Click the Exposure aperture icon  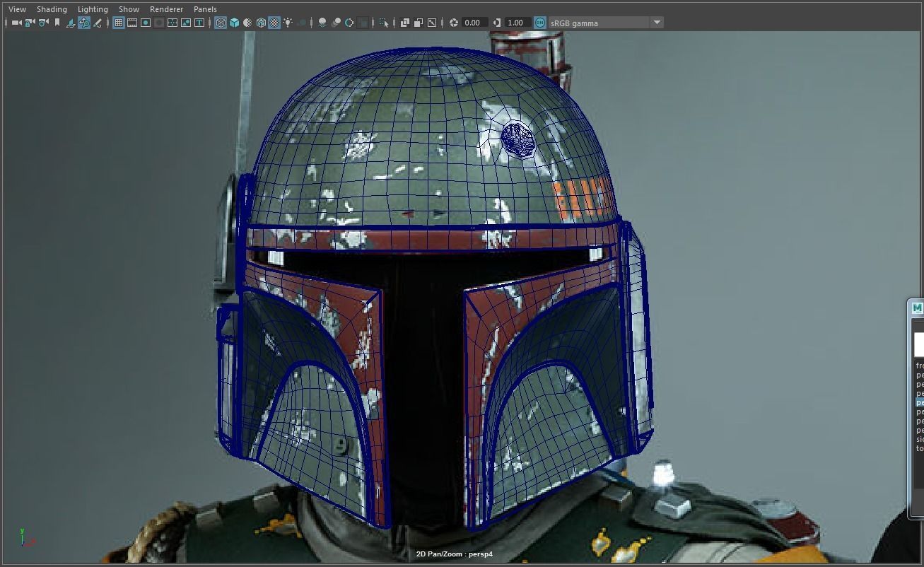pos(454,23)
